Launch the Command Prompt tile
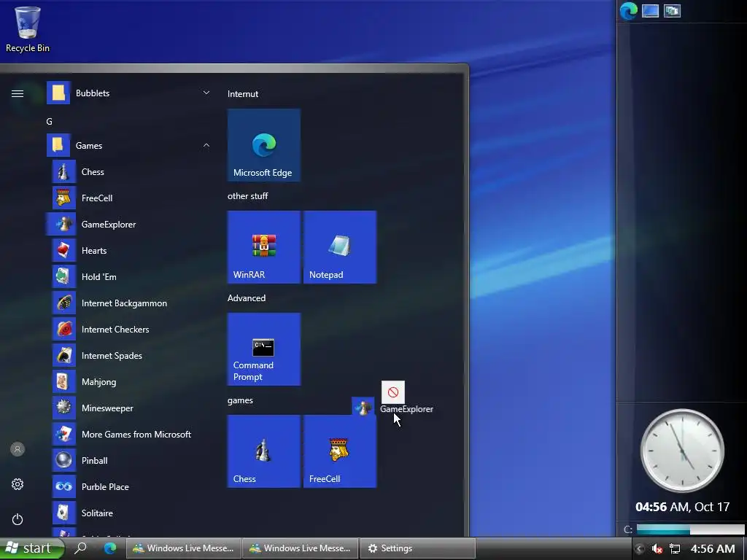 [264, 349]
